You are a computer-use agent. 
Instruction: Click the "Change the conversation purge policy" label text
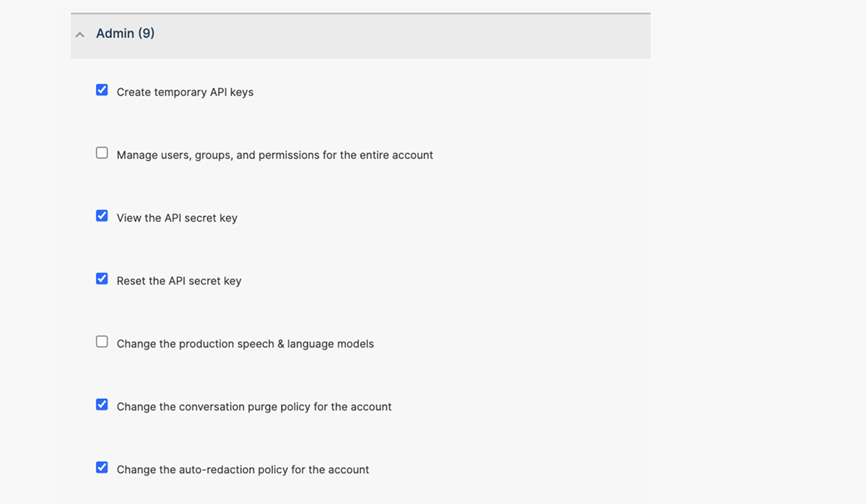(x=254, y=407)
